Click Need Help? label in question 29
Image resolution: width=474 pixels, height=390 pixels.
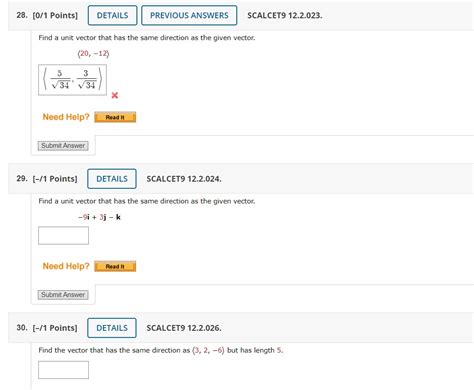[66, 266]
